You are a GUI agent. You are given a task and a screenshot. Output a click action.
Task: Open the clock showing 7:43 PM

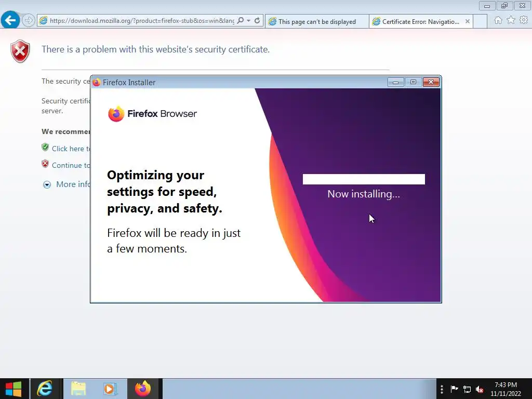[506, 389]
